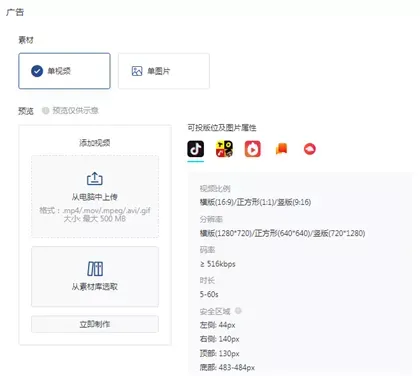This screenshot has height=376, width=420.
Task: Click the 广告 section title
Action: pyautogui.click(x=15, y=12)
